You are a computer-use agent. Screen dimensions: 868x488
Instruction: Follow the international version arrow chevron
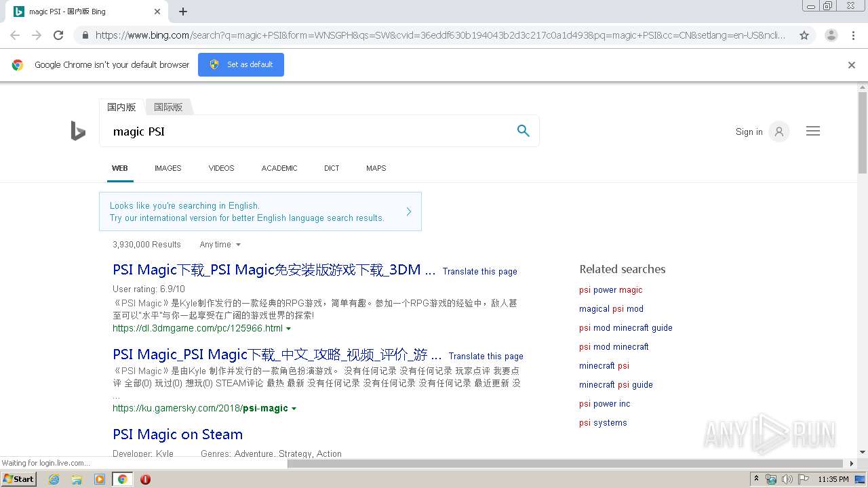pos(408,211)
